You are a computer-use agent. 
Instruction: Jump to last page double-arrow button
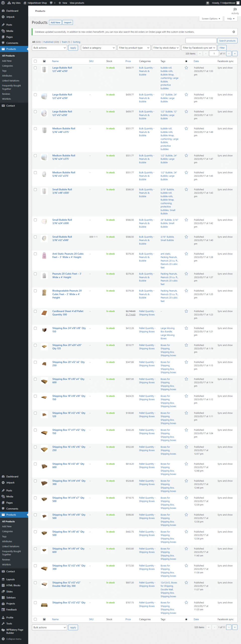tap(235, 54)
